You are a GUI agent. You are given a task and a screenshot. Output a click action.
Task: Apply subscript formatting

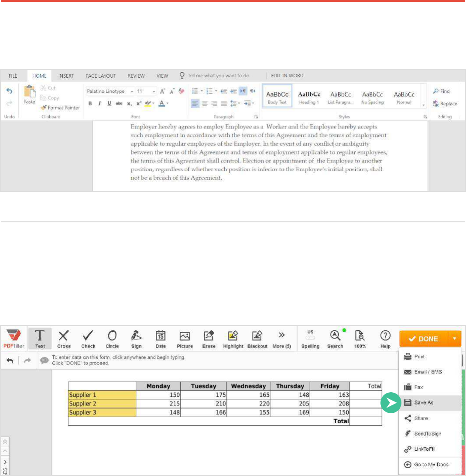click(x=129, y=103)
